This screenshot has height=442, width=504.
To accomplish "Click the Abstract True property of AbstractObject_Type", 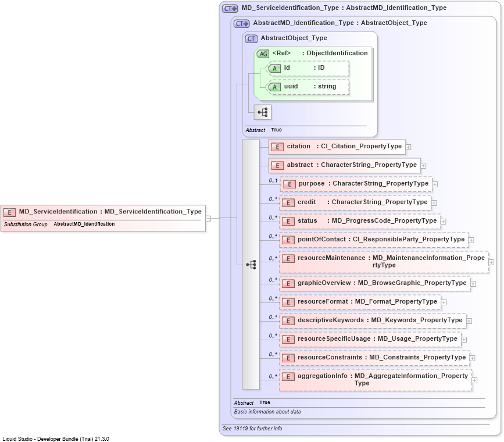I will [x=263, y=130].
